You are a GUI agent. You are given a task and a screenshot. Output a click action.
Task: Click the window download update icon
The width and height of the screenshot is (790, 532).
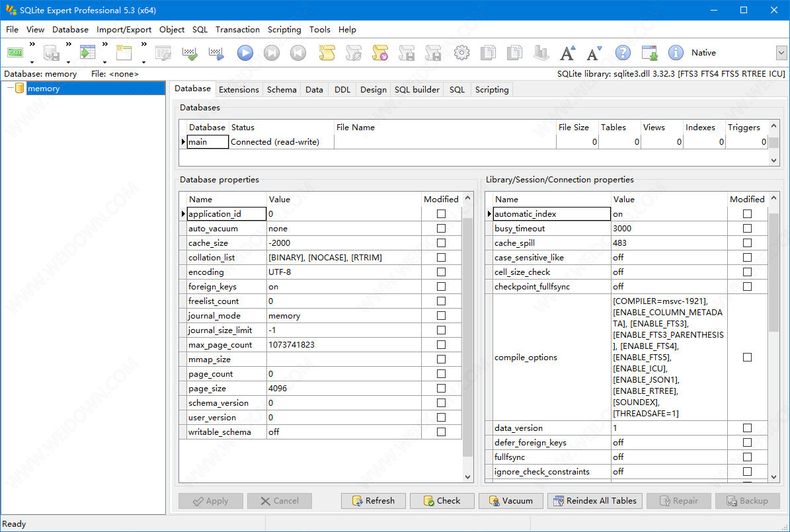(649, 52)
